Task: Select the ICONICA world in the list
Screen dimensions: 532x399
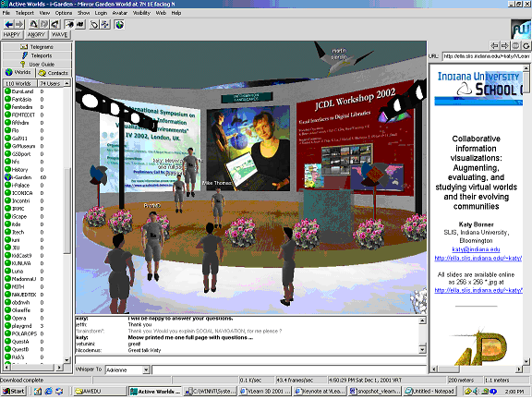Action: [22, 193]
